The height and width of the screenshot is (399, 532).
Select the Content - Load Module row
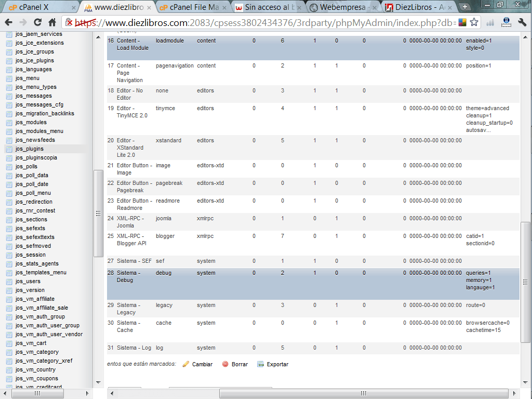coord(313,48)
